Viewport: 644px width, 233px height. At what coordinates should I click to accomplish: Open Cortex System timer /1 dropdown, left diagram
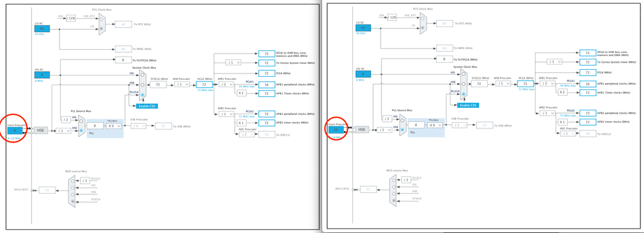(x=234, y=63)
